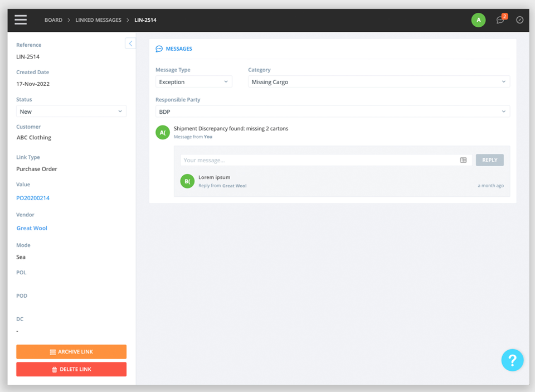This screenshot has width=535, height=392.
Task: Click the Messages speech bubble icon
Action: click(x=159, y=49)
